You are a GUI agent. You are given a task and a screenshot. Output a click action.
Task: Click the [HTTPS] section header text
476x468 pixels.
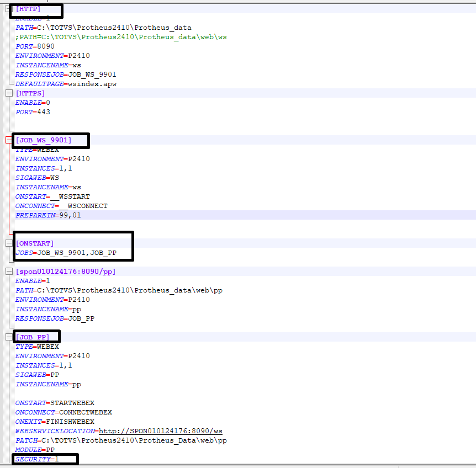[x=30, y=93]
